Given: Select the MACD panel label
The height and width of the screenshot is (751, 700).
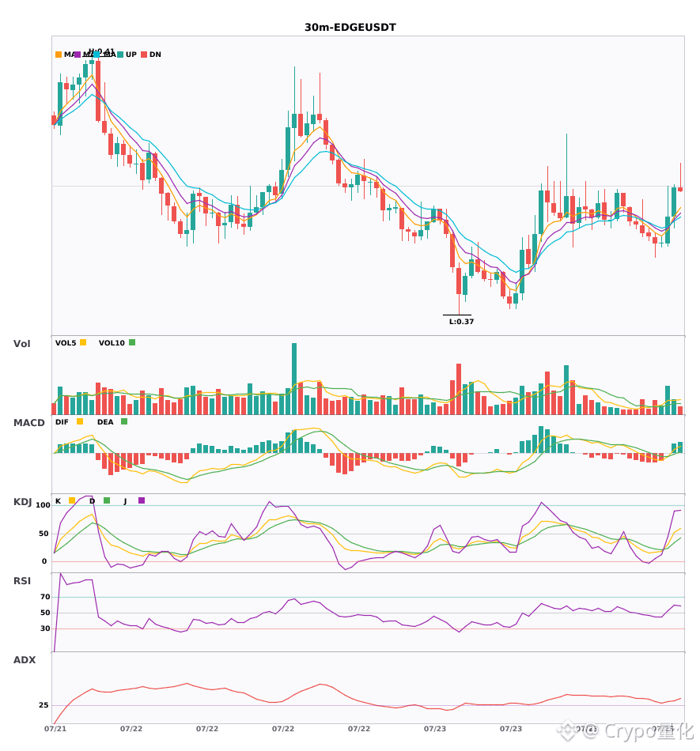Looking at the screenshot, I should (x=29, y=423).
